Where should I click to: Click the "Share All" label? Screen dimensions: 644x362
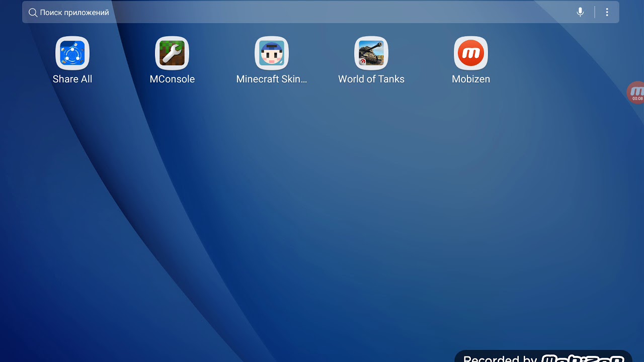click(x=72, y=79)
